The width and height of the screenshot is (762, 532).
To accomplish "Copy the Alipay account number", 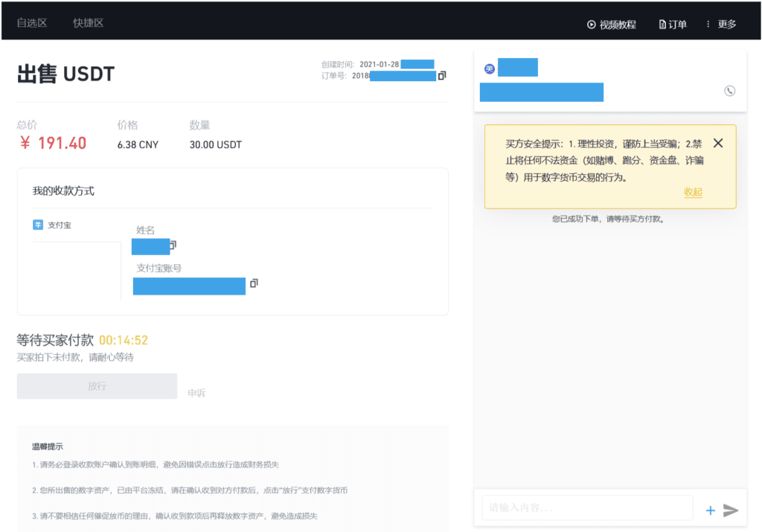I will 253,283.
